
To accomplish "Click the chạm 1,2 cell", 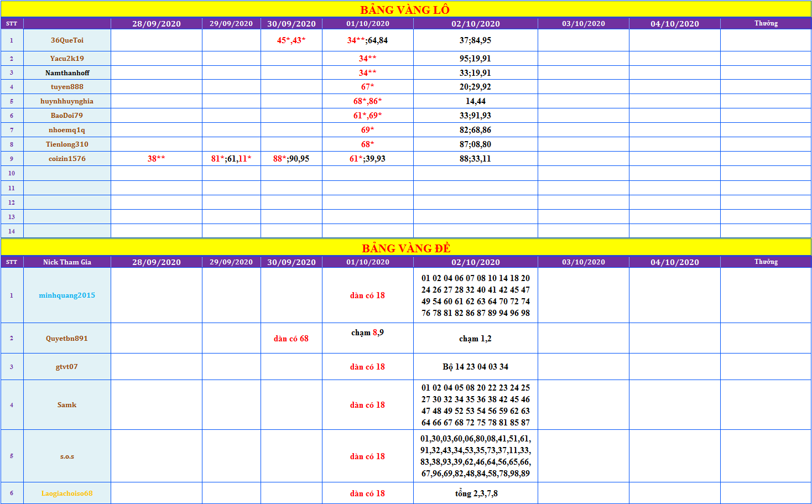I will click(476, 338).
